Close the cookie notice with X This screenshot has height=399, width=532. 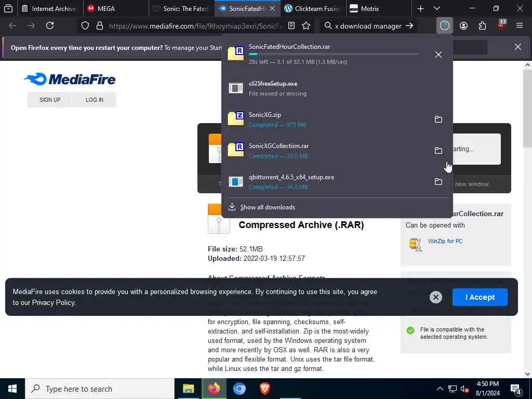point(436,297)
